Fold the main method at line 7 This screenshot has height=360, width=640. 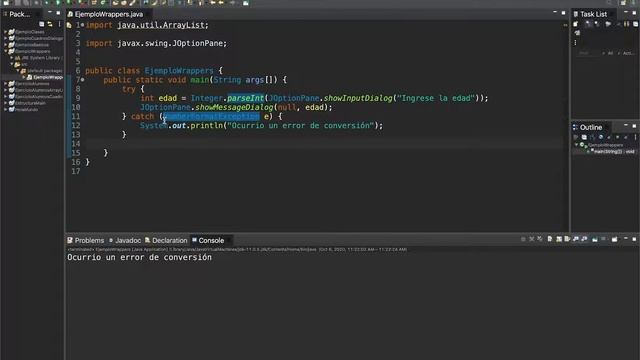82,80
